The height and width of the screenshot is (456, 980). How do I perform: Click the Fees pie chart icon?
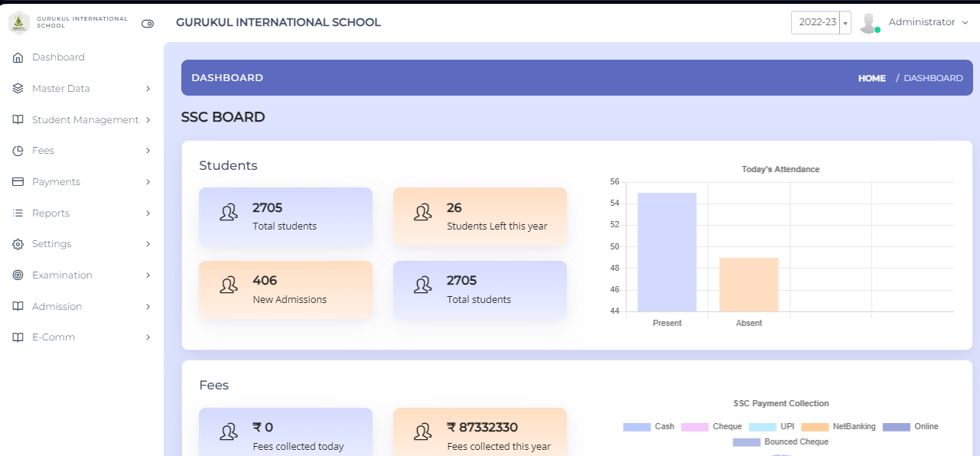point(18,151)
